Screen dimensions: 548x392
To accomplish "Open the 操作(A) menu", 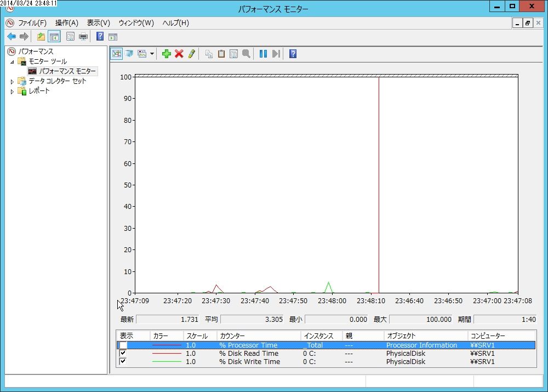I will [67, 23].
